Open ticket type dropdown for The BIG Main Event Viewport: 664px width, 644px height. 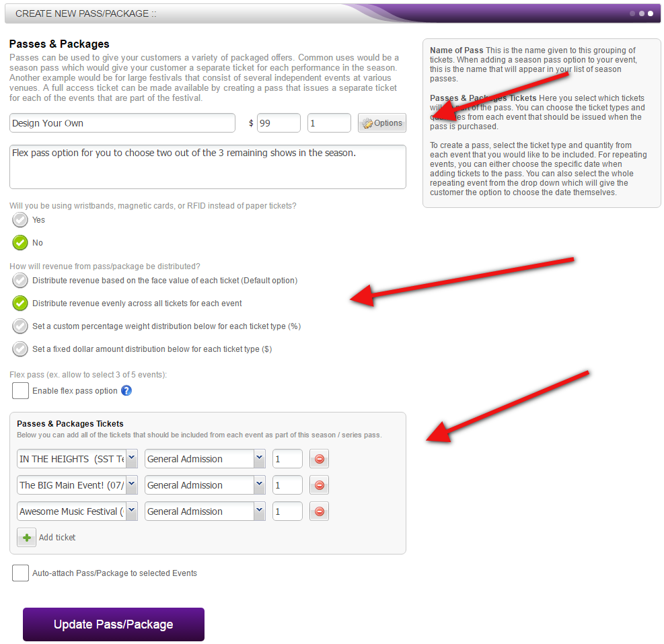(x=260, y=485)
